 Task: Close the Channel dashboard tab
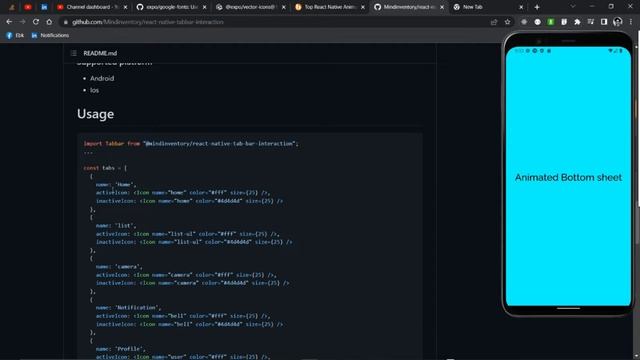pos(125,7)
